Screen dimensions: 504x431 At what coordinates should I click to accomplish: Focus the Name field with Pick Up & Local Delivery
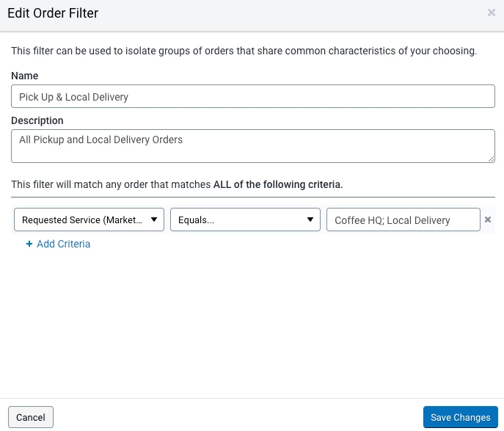tap(252, 97)
